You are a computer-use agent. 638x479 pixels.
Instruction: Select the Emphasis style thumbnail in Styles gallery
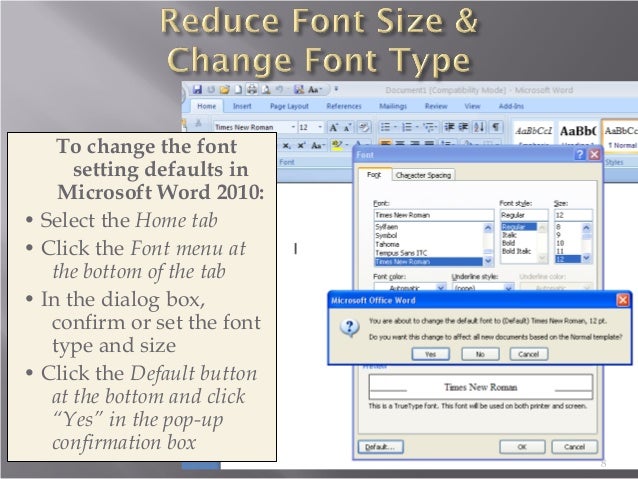coord(533,136)
